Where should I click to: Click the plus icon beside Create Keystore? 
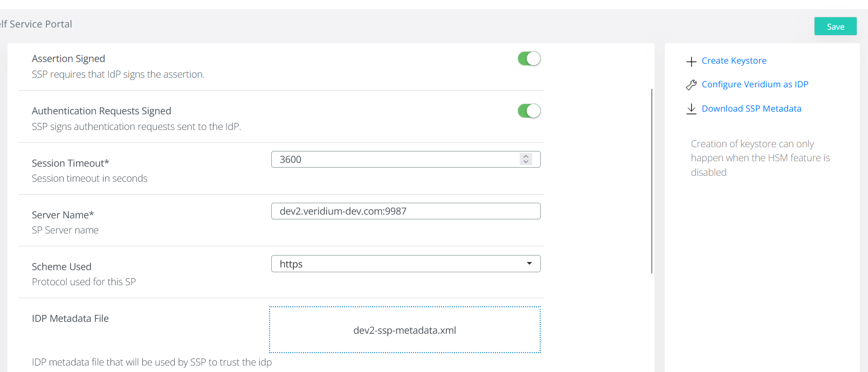pyautogui.click(x=691, y=61)
